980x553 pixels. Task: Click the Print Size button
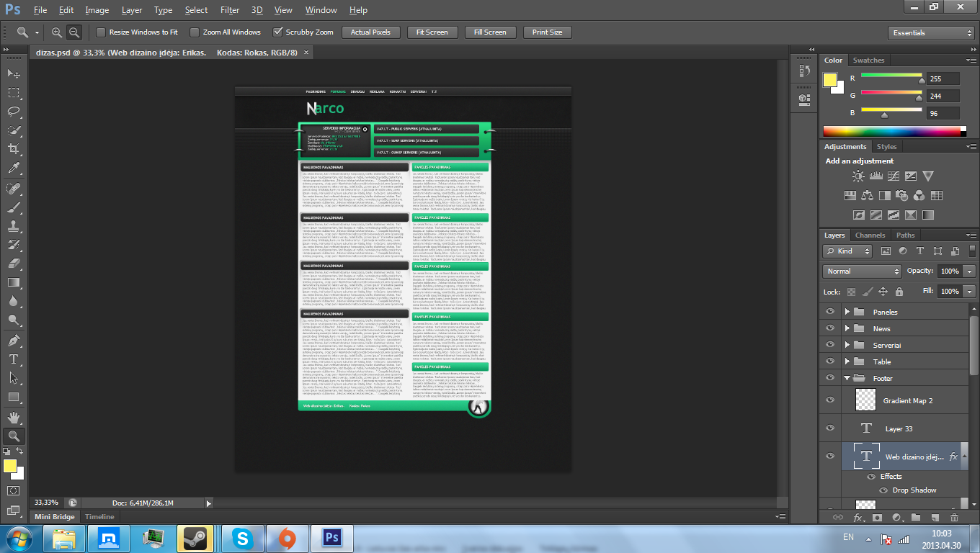point(548,32)
